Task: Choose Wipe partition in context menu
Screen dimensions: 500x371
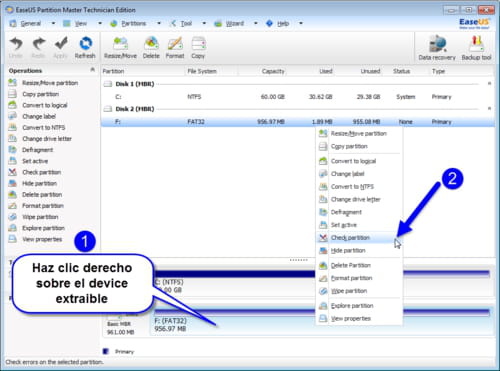Action: coord(359,291)
